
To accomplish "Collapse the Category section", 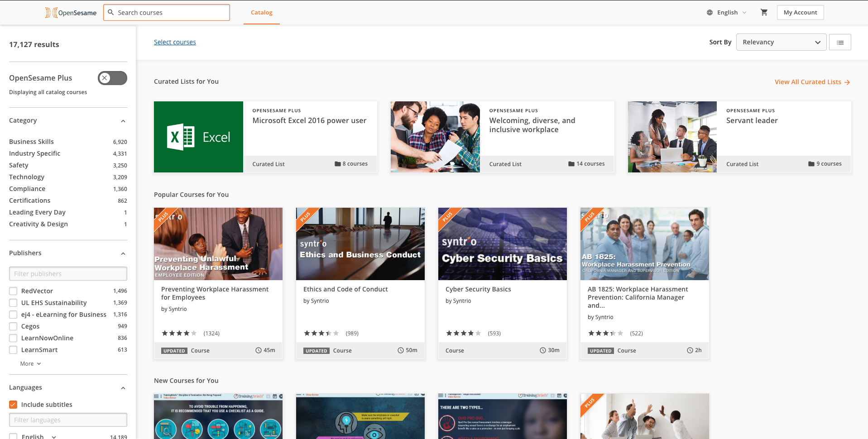I will pos(123,121).
